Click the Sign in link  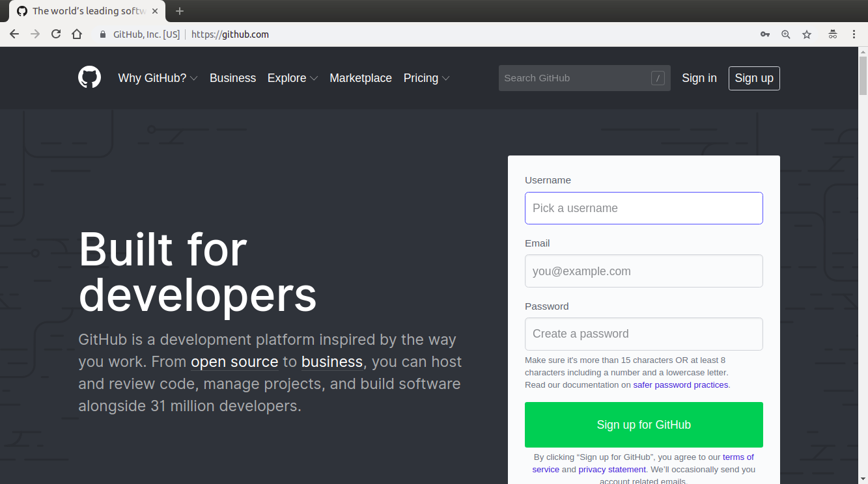point(699,78)
